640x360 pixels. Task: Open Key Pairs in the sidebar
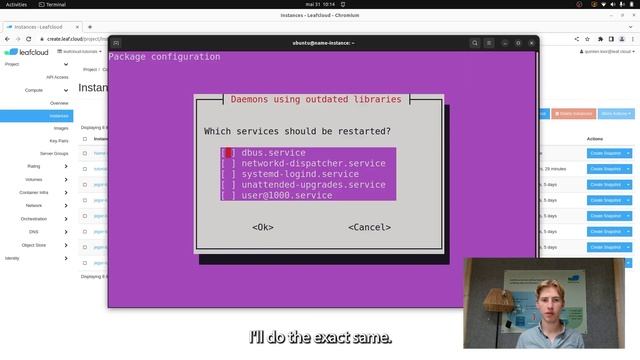pos(59,141)
